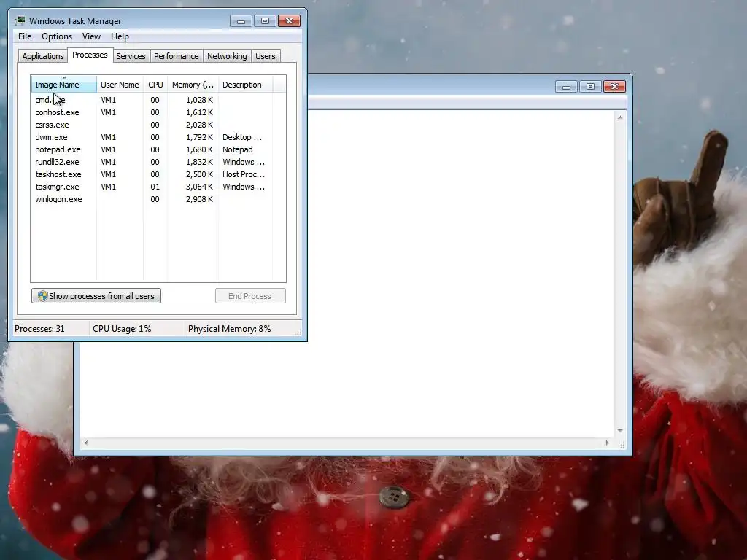The height and width of the screenshot is (560, 747).
Task: Click Show processes from all users button
Action: tap(96, 296)
